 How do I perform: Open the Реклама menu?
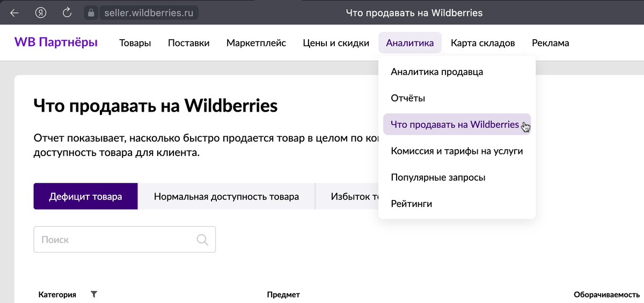click(x=551, y=43)
